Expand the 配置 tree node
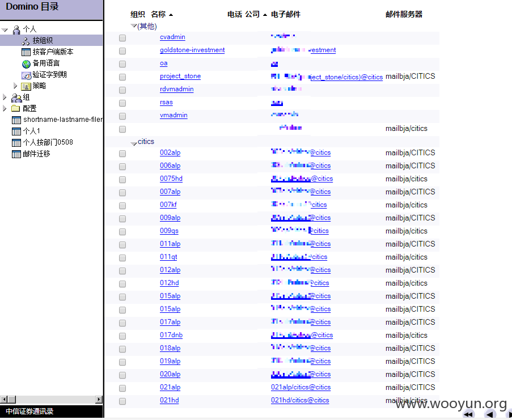512x420 pixels. click(4, 108)
